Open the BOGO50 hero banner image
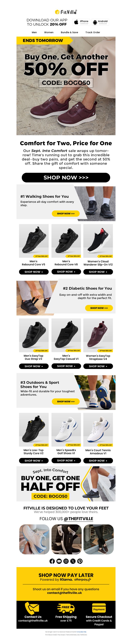The height and width of the screenshot is (644, 132). tap(66, 86)
